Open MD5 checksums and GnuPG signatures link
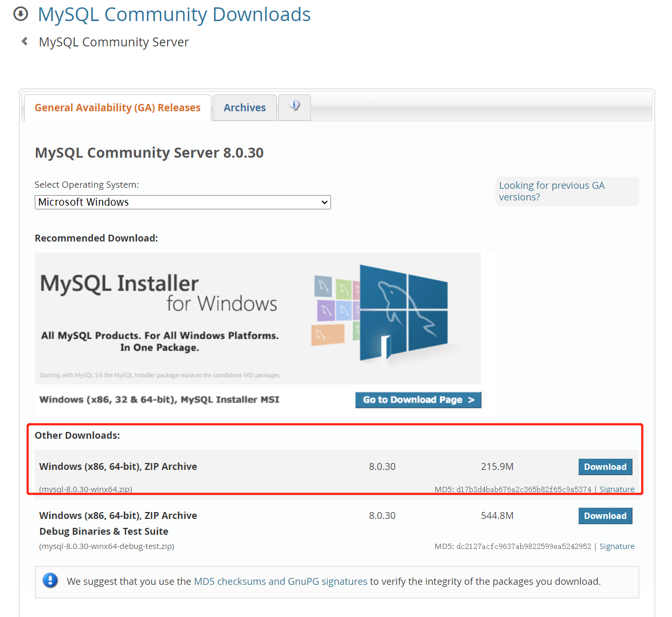 coord(280,581)
